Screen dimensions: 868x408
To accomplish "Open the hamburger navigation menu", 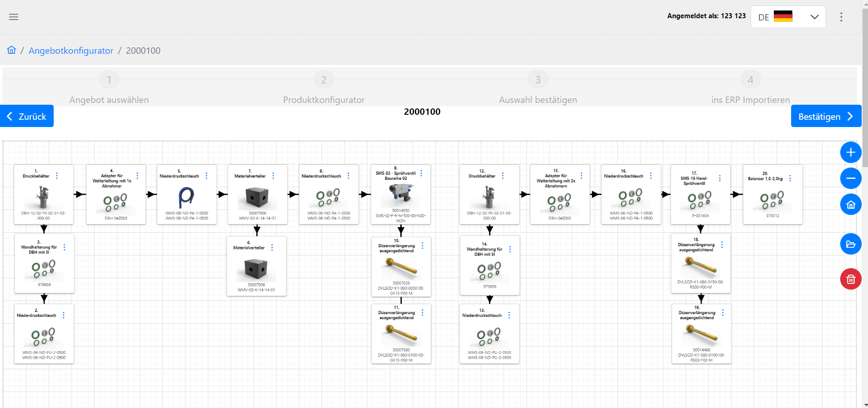I will coord(14,17).
